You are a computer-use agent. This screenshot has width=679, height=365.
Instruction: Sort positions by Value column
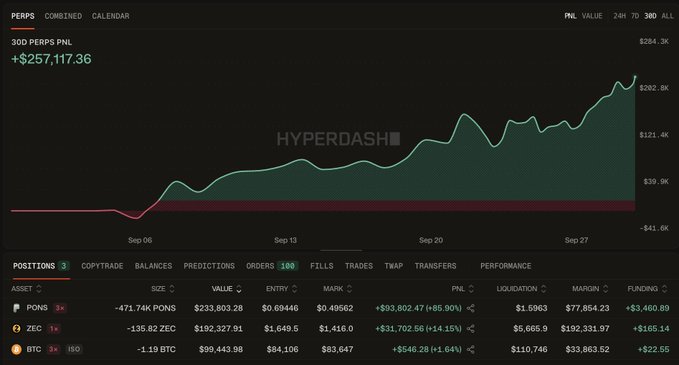226,289
